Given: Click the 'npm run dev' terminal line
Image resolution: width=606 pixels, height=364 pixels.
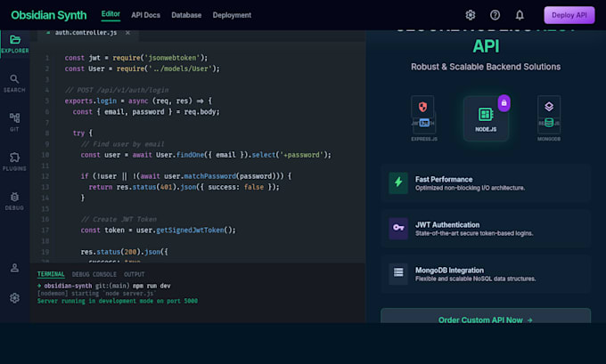Looking at the screenshot, I should pyautogui.click(x=104, y=286).
